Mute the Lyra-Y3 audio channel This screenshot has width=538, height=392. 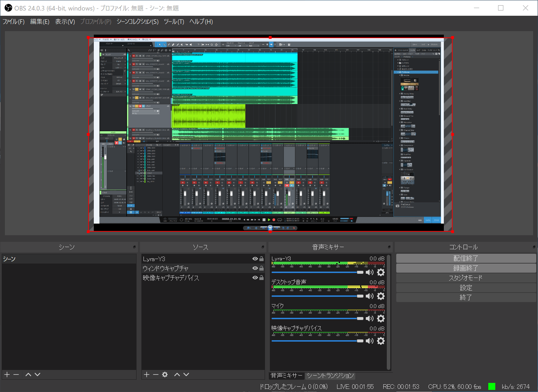coord(370,272)
